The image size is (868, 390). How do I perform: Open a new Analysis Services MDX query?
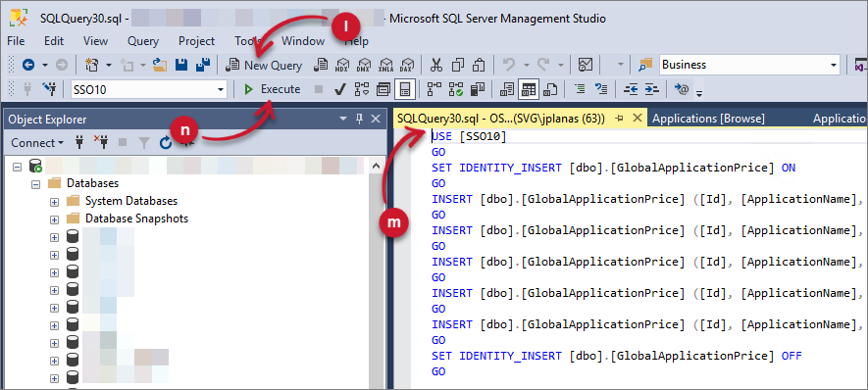point(342,65)
